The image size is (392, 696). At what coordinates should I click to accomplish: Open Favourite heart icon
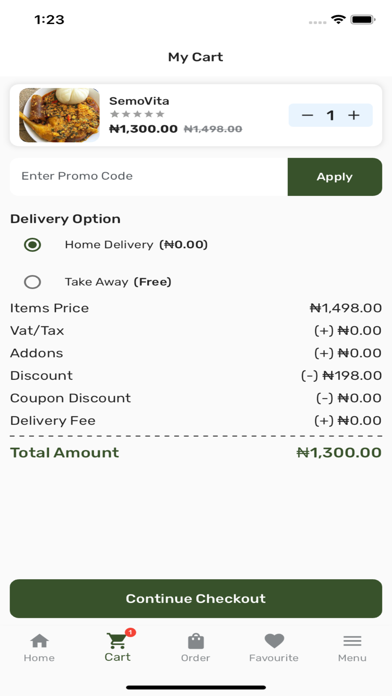pyautogui.click(x=274, y=641)
